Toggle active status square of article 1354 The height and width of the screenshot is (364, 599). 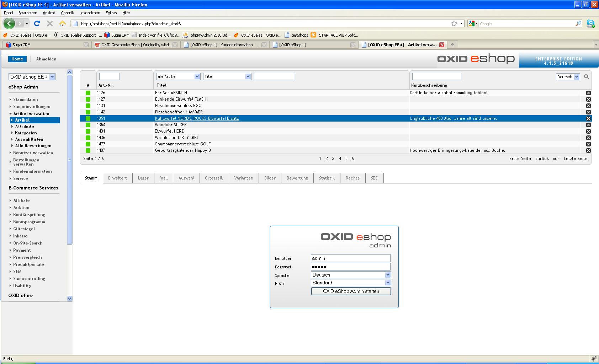[x=88, y=125]
